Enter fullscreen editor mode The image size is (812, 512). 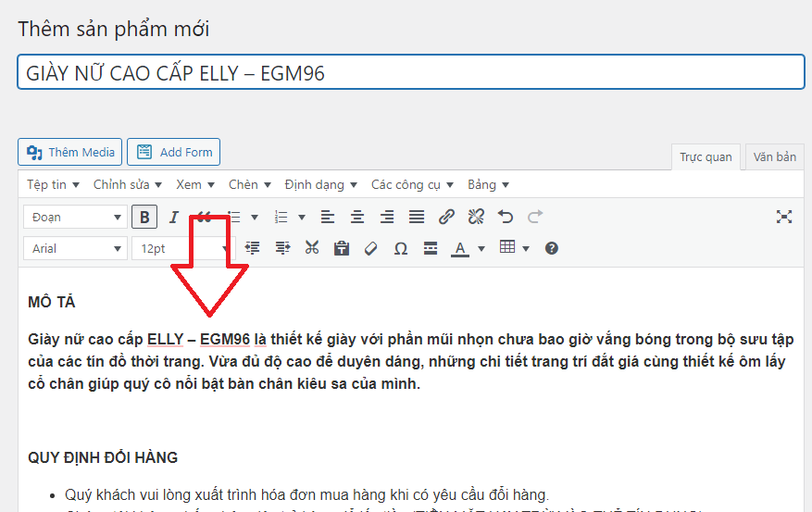(784, 217)
